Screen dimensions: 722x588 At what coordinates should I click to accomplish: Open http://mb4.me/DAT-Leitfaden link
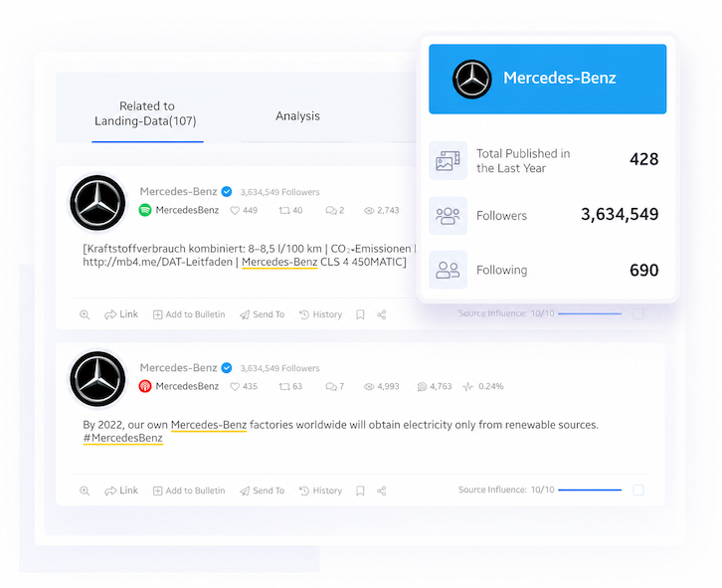[x=157, y=263]
